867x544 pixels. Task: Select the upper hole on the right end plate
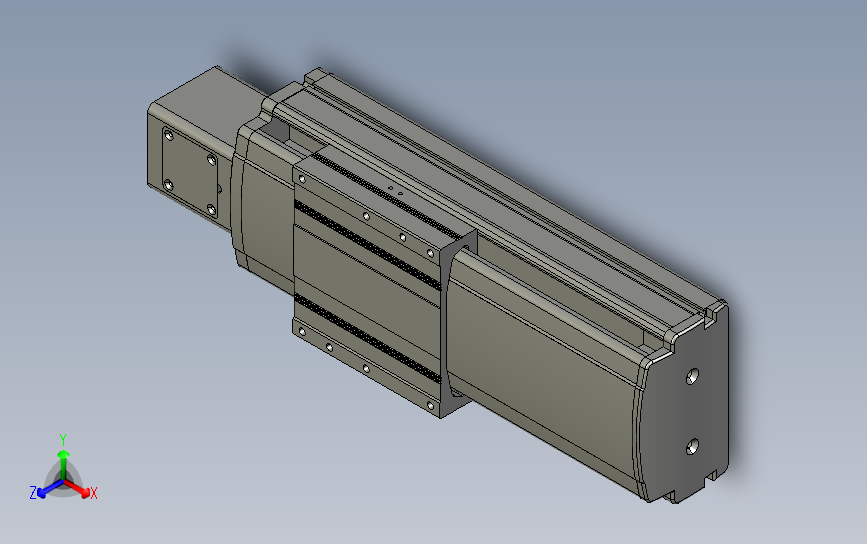[692, 376]
